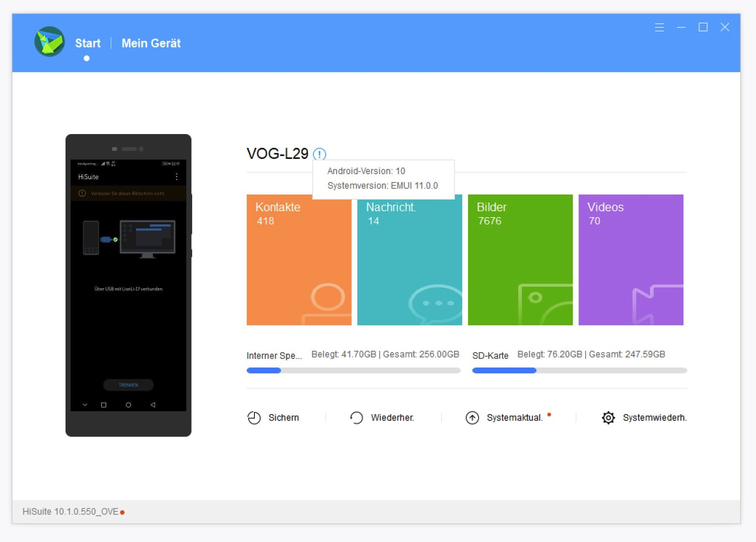Click the Sichern label
Image resolution: width=756 pixels, height=542 pixels.
click(x=284, y=418)
